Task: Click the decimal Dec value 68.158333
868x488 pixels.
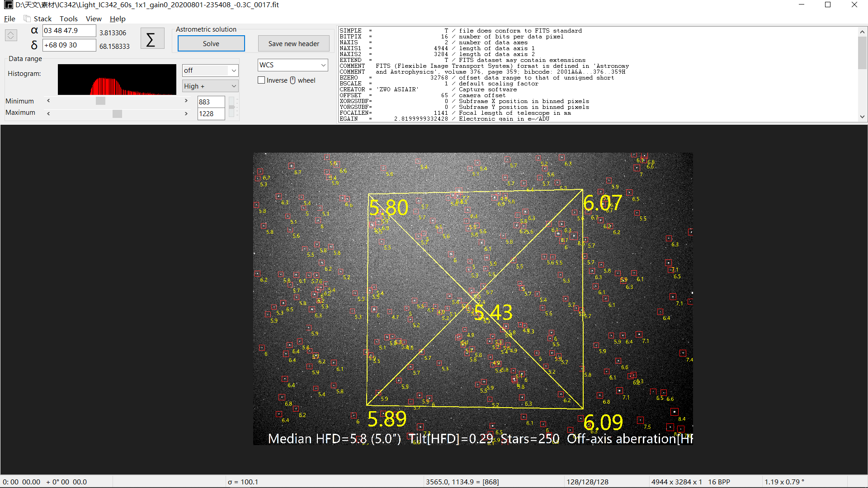Action: [x=114, y=47]
